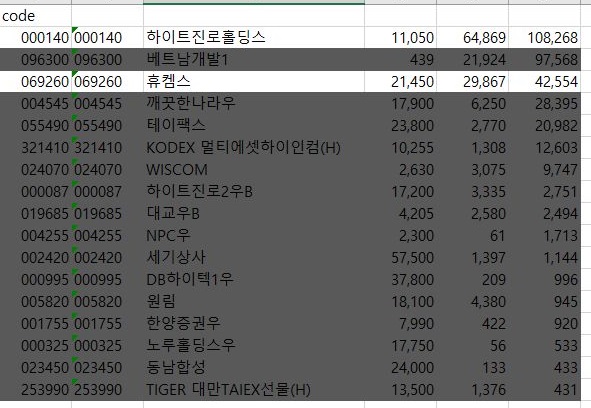Select the cell reading 한양증권우
Screen dimensions: 591x408
(254, 323)
